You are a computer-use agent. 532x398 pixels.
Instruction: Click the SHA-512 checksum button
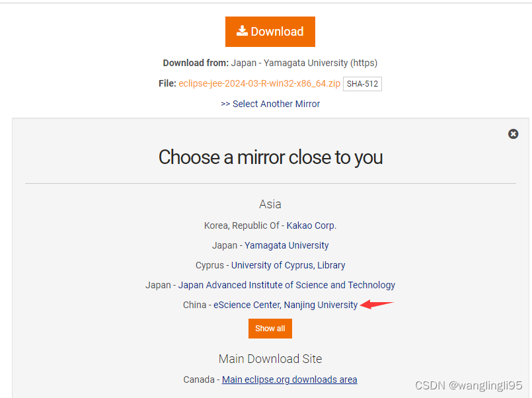pos(362,84)
